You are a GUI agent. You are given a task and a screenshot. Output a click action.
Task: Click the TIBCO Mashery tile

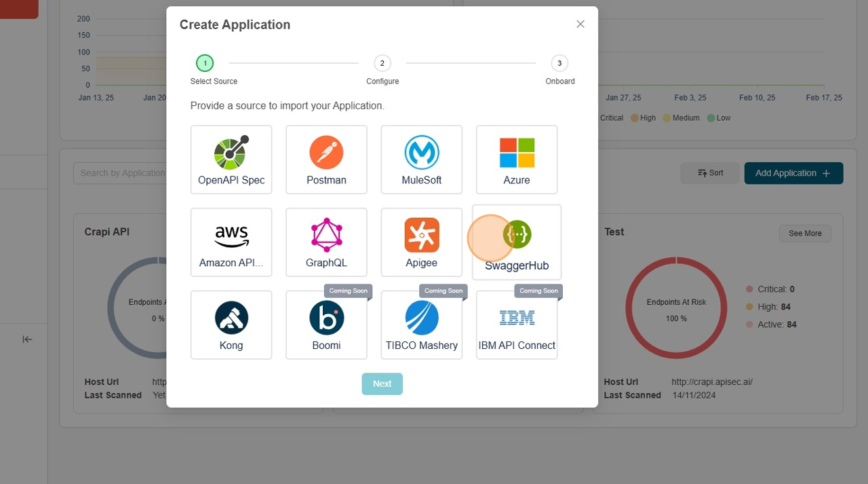[x=421, y=325]
